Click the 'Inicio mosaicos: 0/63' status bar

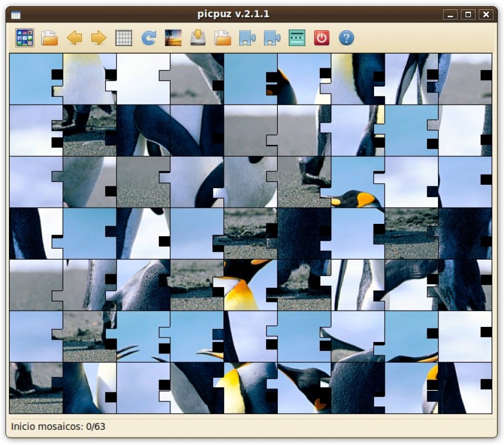(x=58, y=427)
